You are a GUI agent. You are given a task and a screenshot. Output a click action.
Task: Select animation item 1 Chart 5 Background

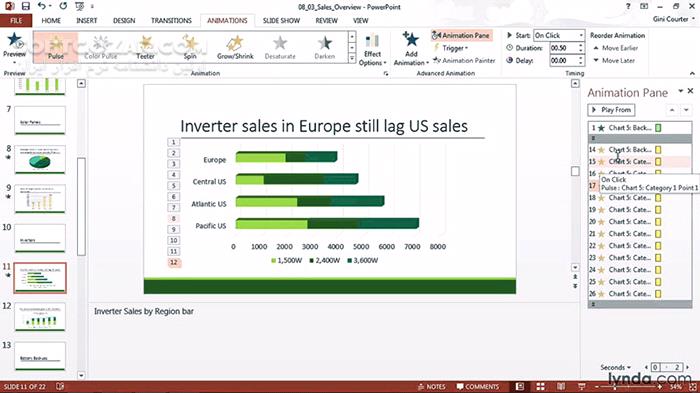coord(640,128)
